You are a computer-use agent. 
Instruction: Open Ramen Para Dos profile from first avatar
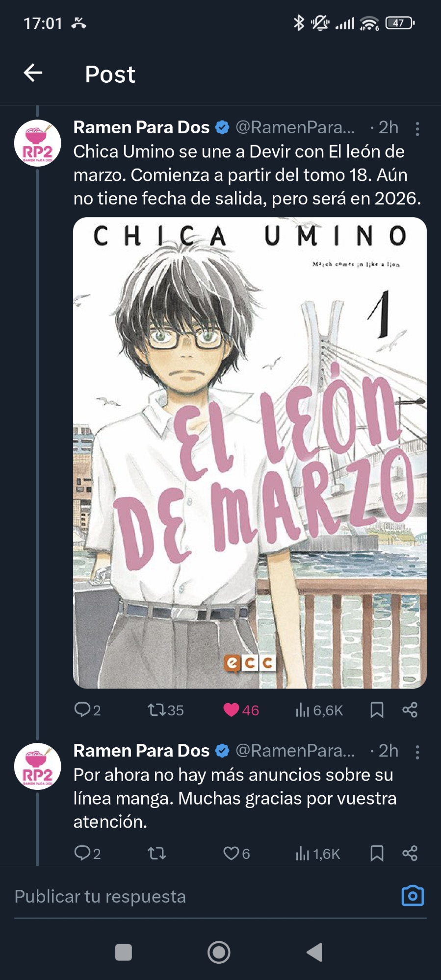(37, 143)
